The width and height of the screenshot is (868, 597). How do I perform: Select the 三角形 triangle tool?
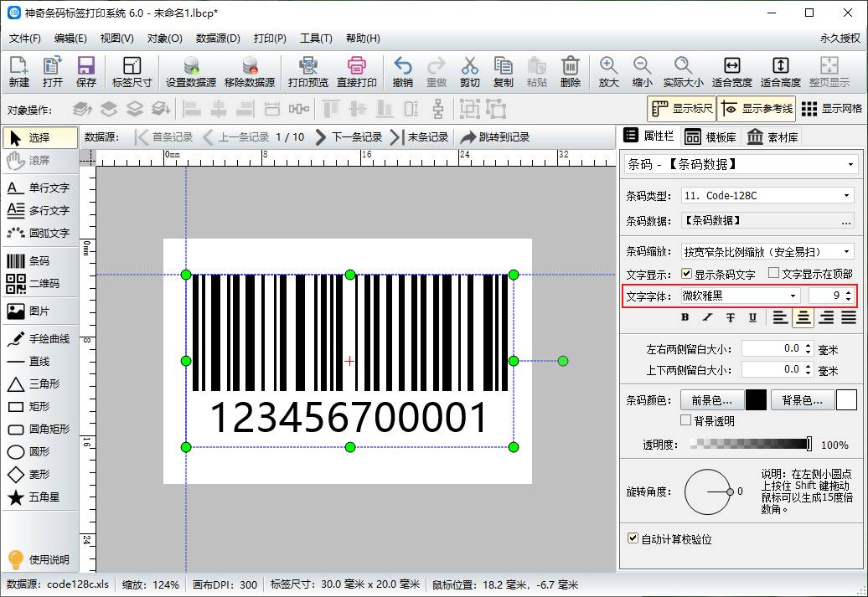click(40, 383)
